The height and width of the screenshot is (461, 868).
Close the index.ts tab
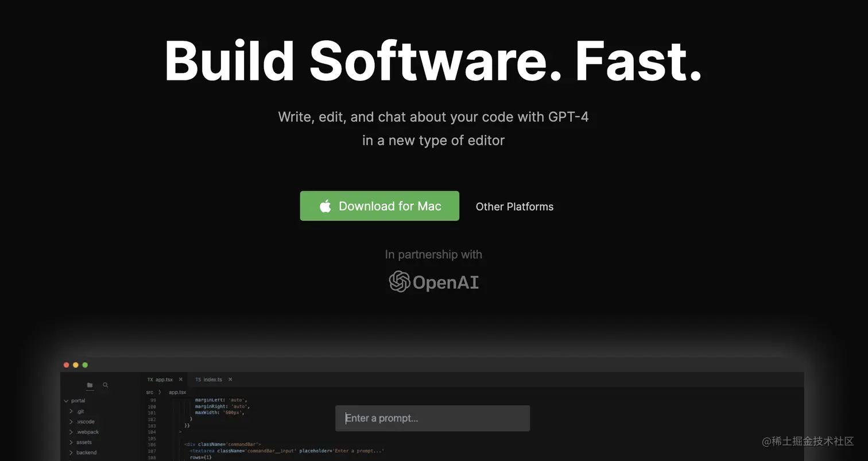point(230,379)
